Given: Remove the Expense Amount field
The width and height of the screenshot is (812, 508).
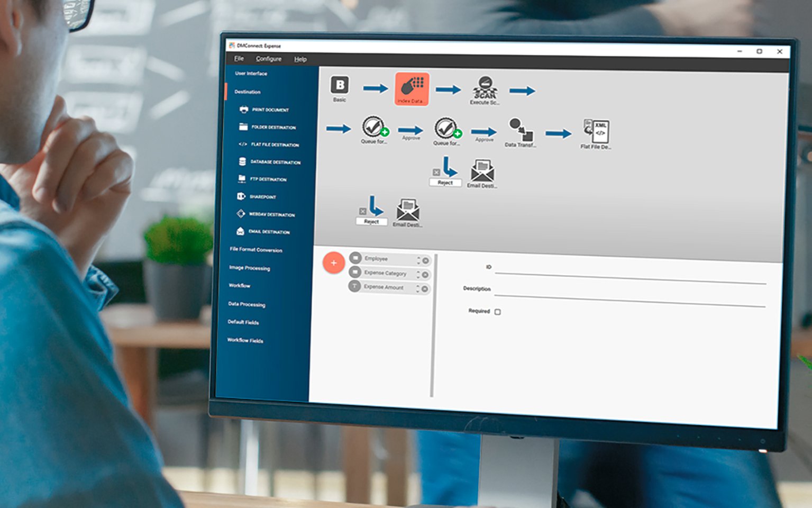Looking at the screenshot, I should coord(425,288).
